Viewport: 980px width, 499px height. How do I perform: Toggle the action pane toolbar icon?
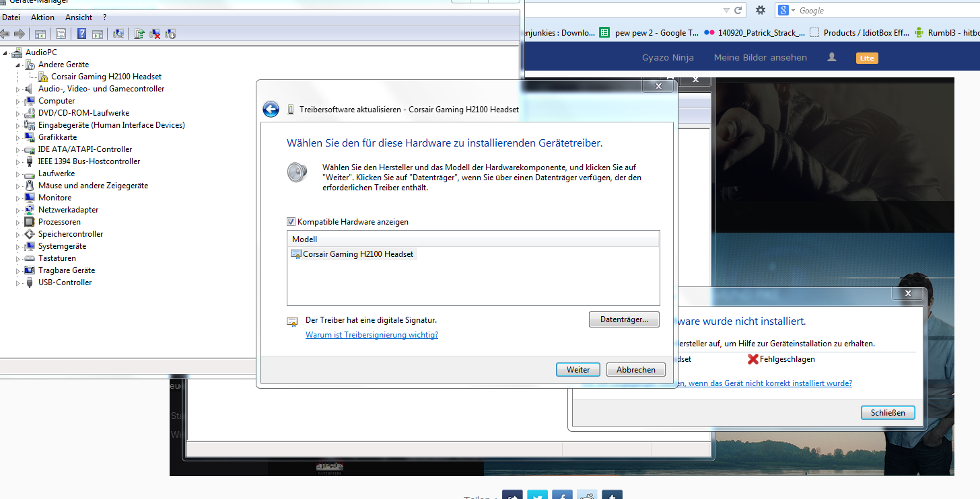[x=98, y=34]
